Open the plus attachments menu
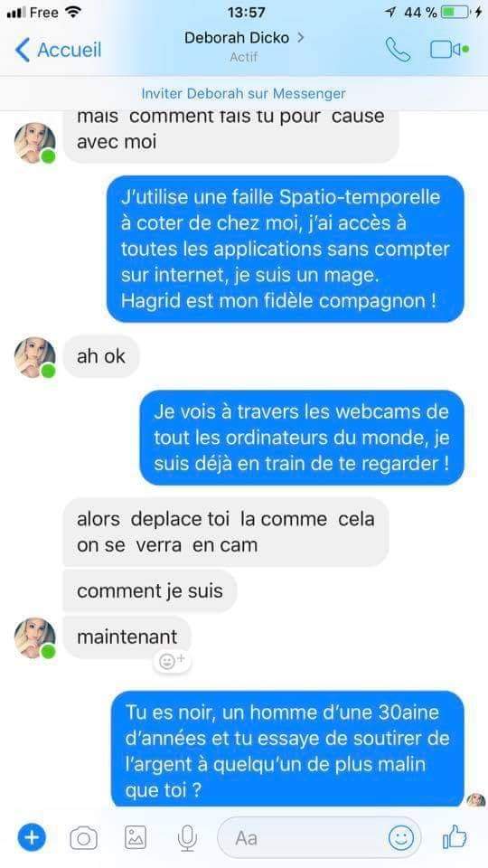 (x=33, y=837)
